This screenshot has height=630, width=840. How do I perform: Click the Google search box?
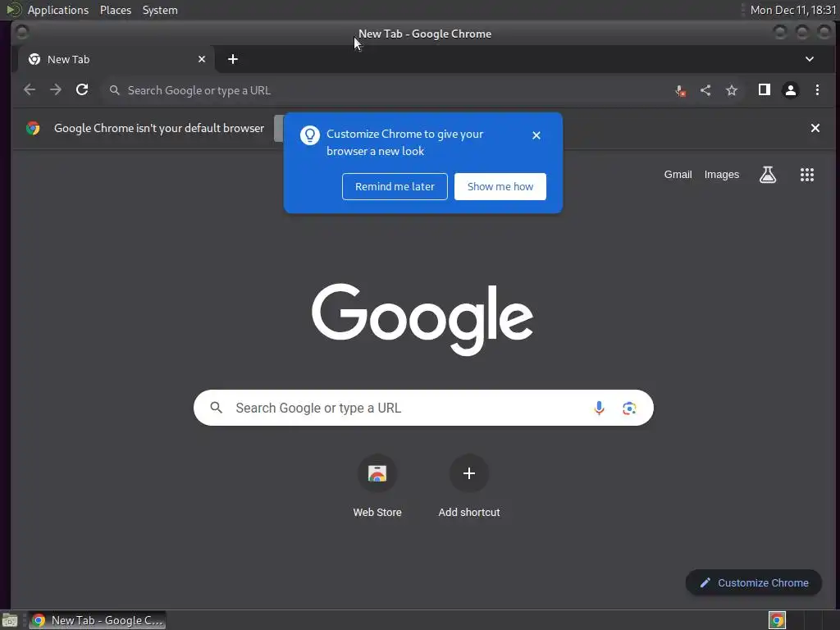click(x=423, y=408)
